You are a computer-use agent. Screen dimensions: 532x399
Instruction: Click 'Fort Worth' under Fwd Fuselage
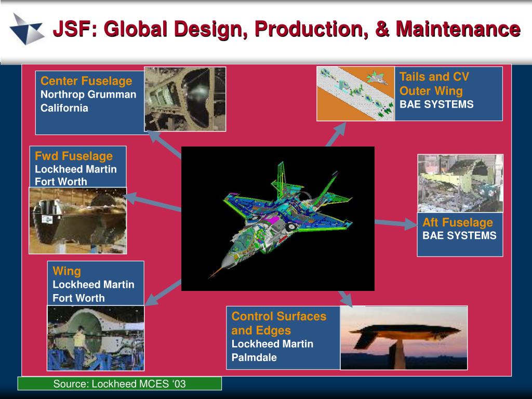click(x=61, y=181)
